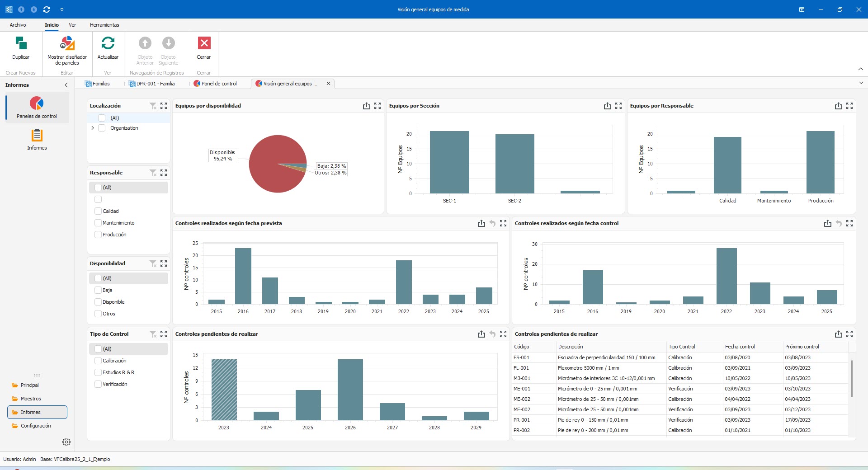Maximize the Equipos por Sección panel
The width and height of the screenshot is (868, 470).
618,106
